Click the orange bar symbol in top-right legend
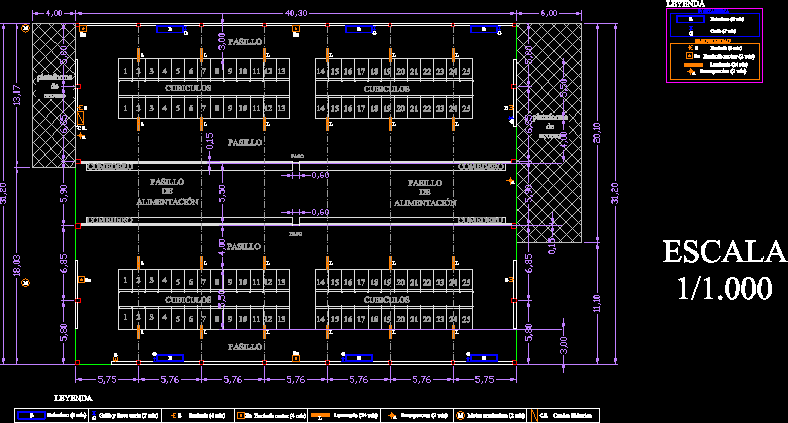This screenshot has height=423, width=788. tap(694, 64)
